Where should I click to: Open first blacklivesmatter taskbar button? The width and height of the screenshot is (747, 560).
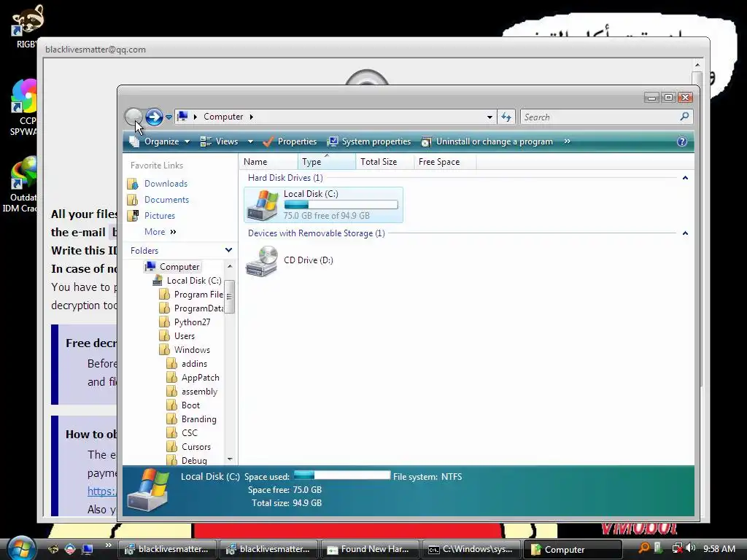point(167,549)
